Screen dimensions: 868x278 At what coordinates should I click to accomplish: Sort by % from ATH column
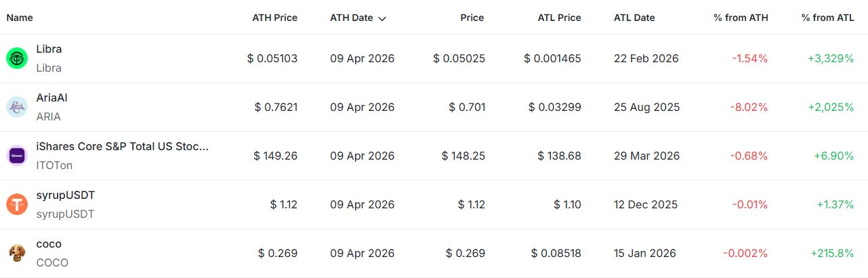point(741,18)
